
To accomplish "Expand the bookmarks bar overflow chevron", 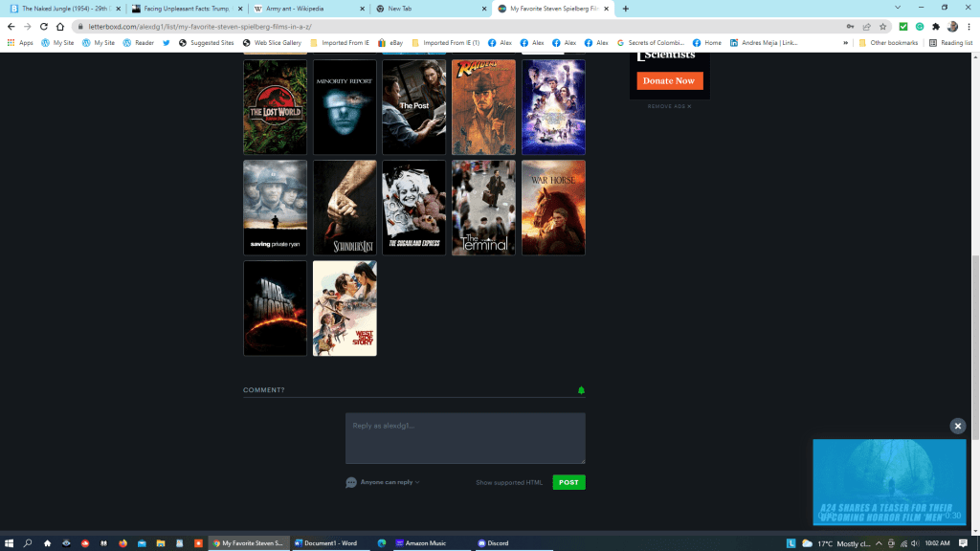I will [x=848, y=43].
